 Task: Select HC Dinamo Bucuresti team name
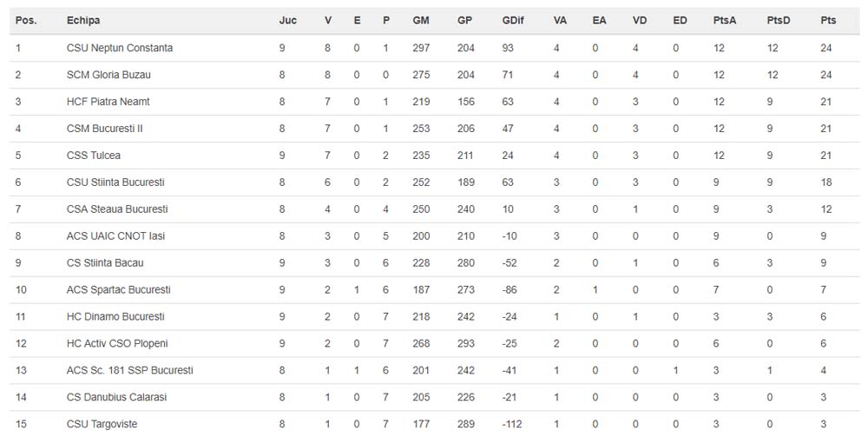tap(115, 316)
